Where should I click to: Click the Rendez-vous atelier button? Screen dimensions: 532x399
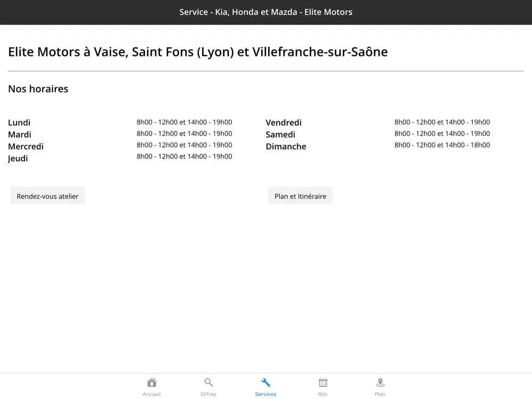coord(47,196)
